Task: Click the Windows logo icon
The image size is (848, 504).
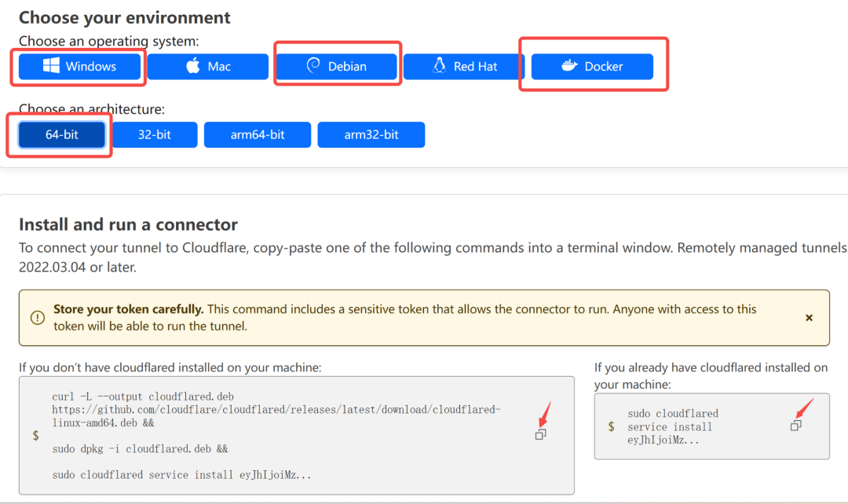Action: (52, 67)
